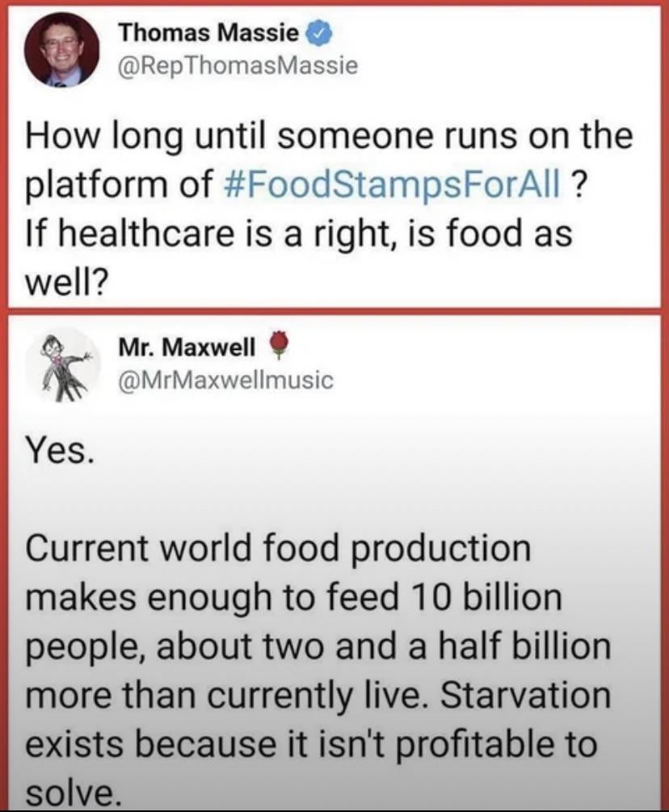Click the blue verified badge
This screenshot has width=669, height=812.
[x=318, y=34]
